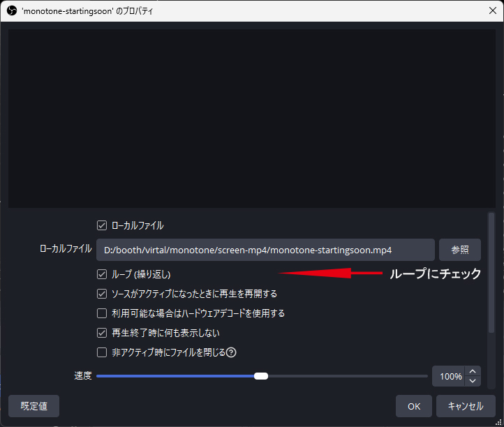Screen dimensions: 504x427
Task: Click the OBS logo in title bar
Action: coord(11,11)
